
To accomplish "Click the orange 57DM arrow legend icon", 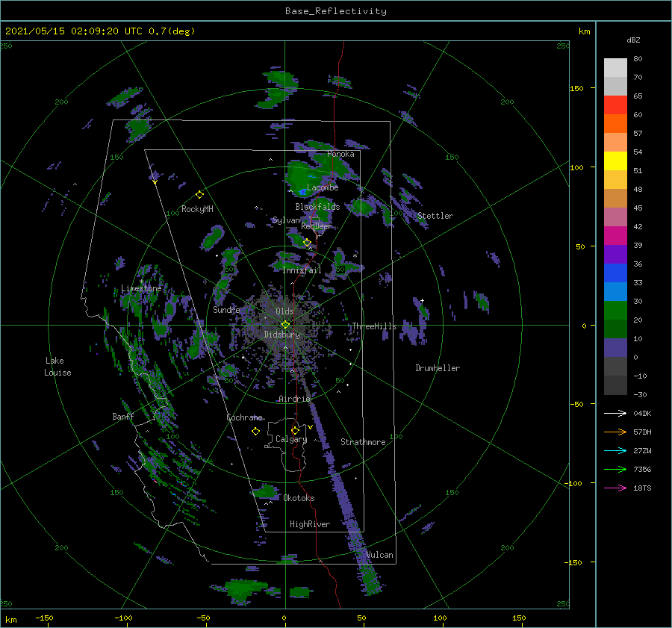I will coord(615,432).
